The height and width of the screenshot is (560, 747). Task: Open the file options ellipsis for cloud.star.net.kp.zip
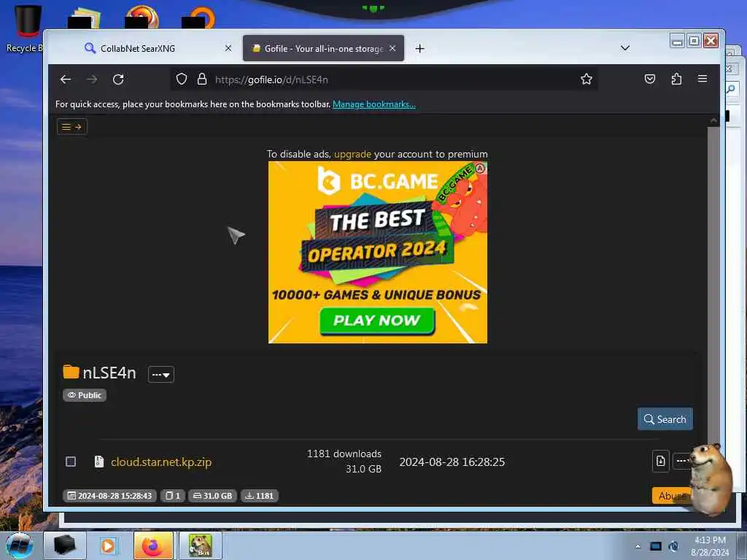click(681, 461)
